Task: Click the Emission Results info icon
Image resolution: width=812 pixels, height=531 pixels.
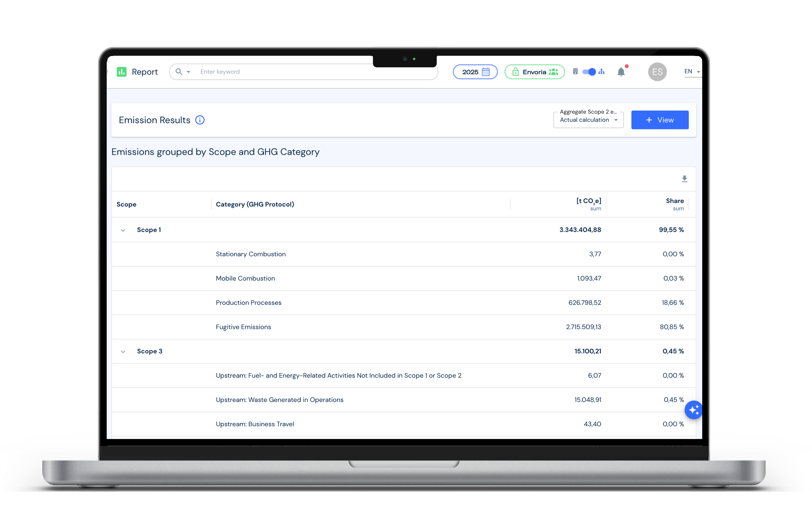Action: tap(200, 120)
